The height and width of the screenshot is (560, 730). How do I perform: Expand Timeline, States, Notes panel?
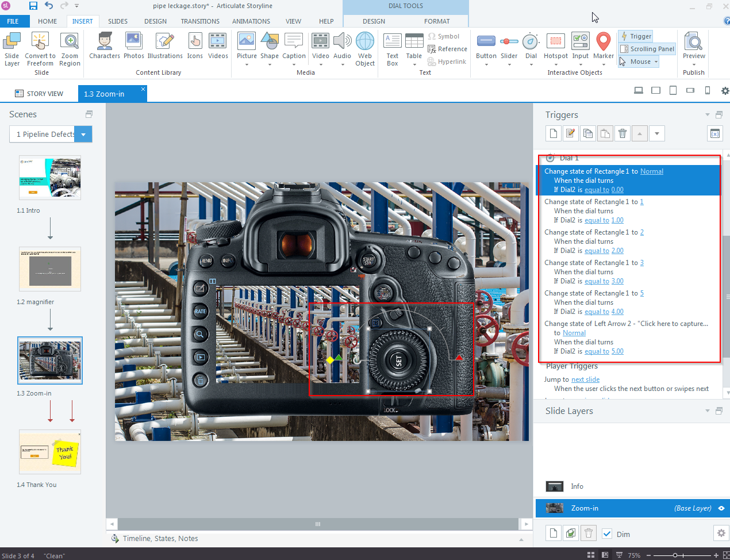click(x=521, y=539)
